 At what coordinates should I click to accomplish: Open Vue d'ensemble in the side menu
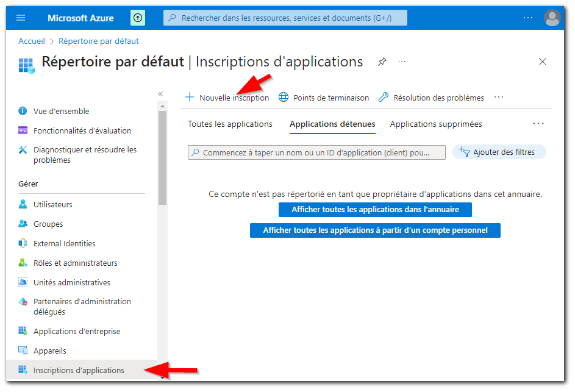click(x=61, y=111)
